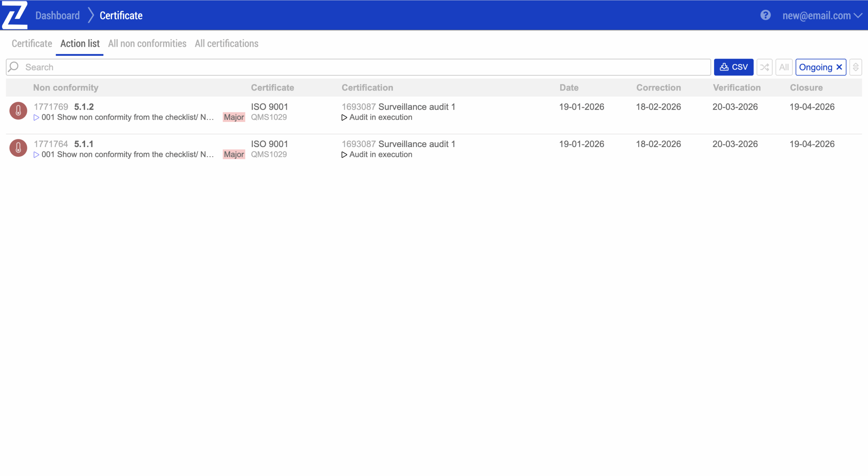Viewport: 868px width, 476px height.
Task: Click play triangle beside 5.1.2 description
Action: [36, 118]
